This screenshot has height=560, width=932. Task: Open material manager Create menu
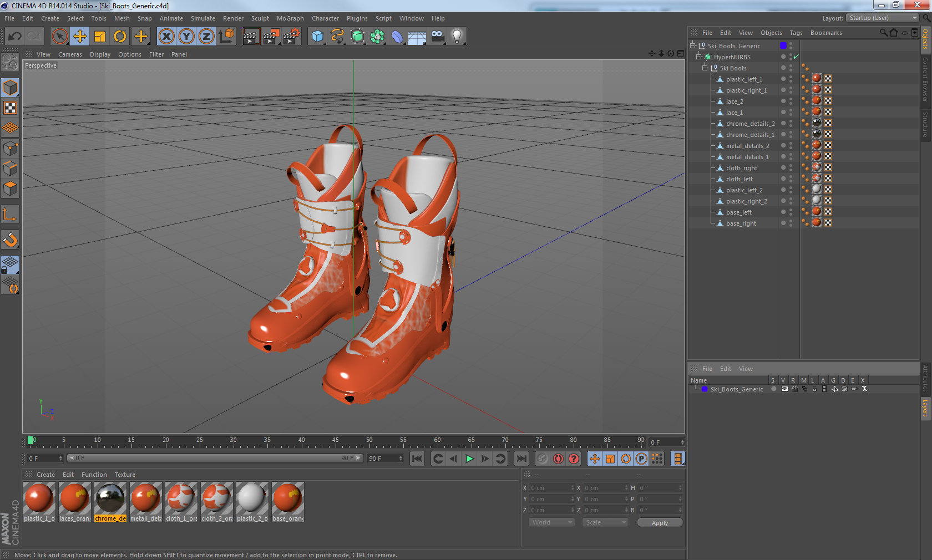[x=45, y=475]
